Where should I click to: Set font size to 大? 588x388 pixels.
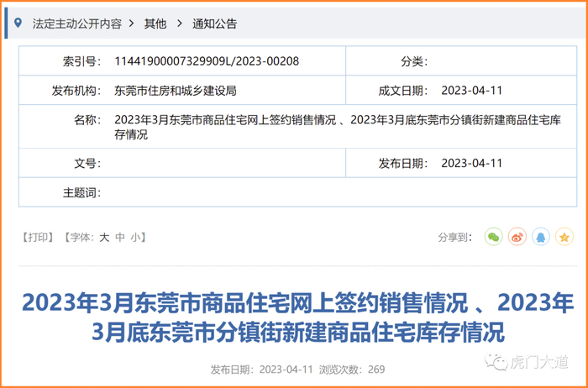pyautogui.click(x=104, y=238)
